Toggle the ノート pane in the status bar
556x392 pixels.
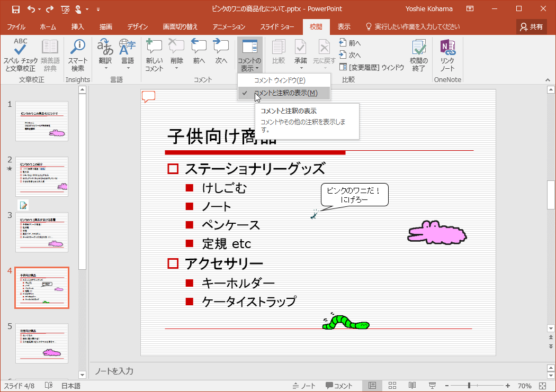tap(304, 385)
